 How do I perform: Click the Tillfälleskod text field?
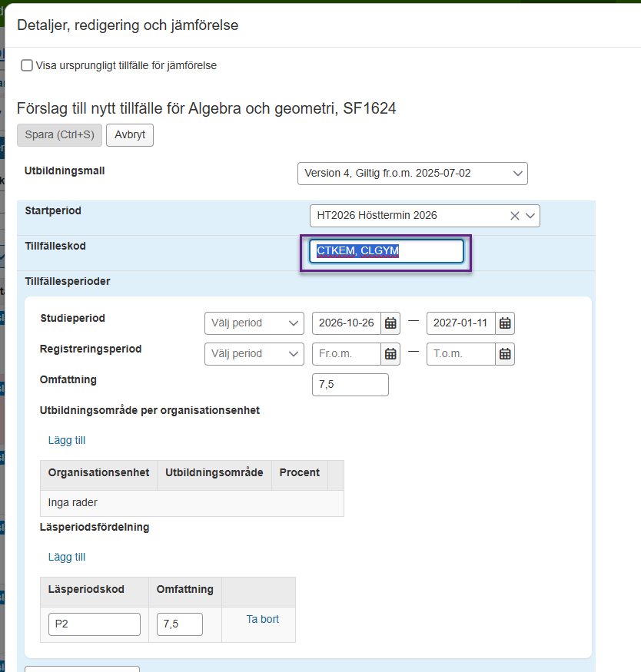(x=386, y=251)
